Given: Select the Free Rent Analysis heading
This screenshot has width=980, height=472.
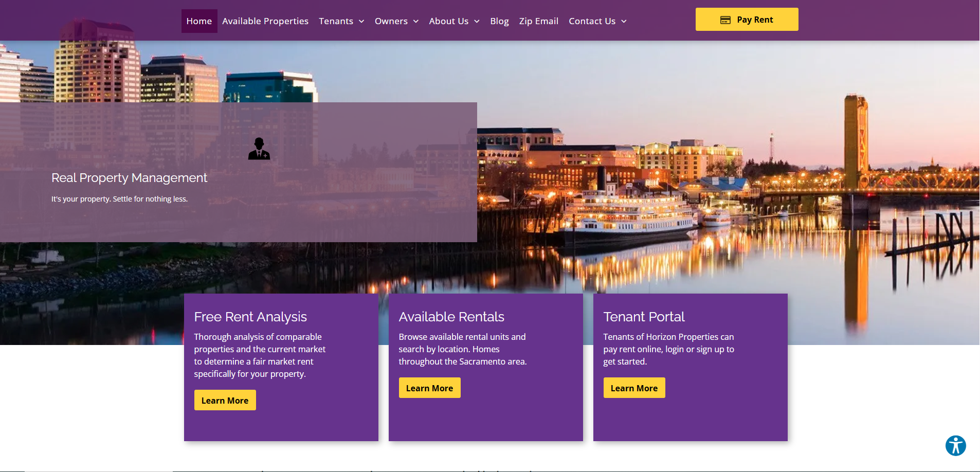Looking at the screenshot, I should coord(250,317).
